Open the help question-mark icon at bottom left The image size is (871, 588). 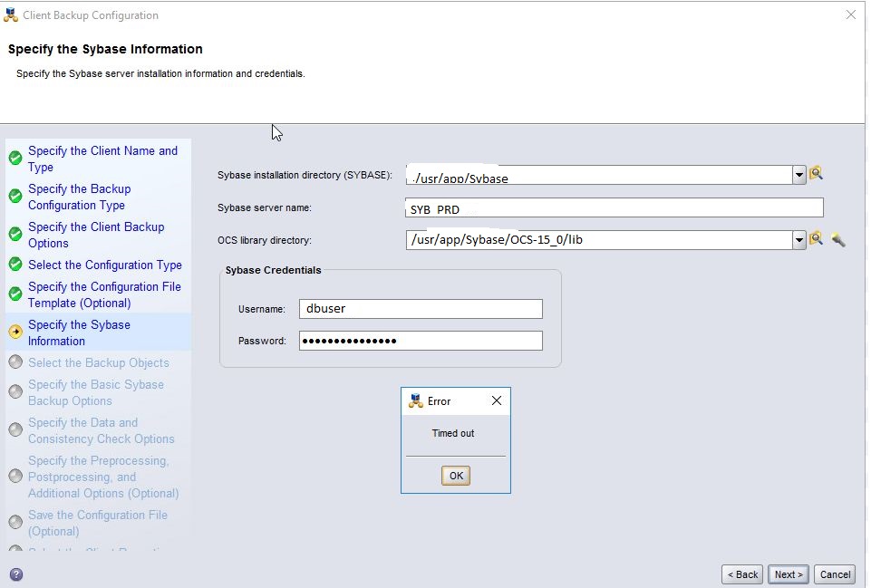tap(15, 574)
